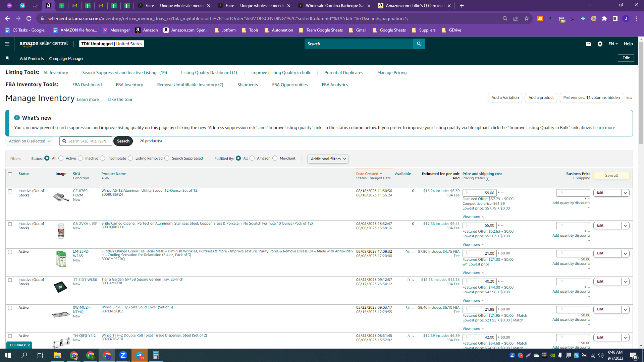The width and height of the screenshot is (644, 362).
Task: Switch to the Wholesale Carolina Barbeque browser tab
Action: pos(334,6)
